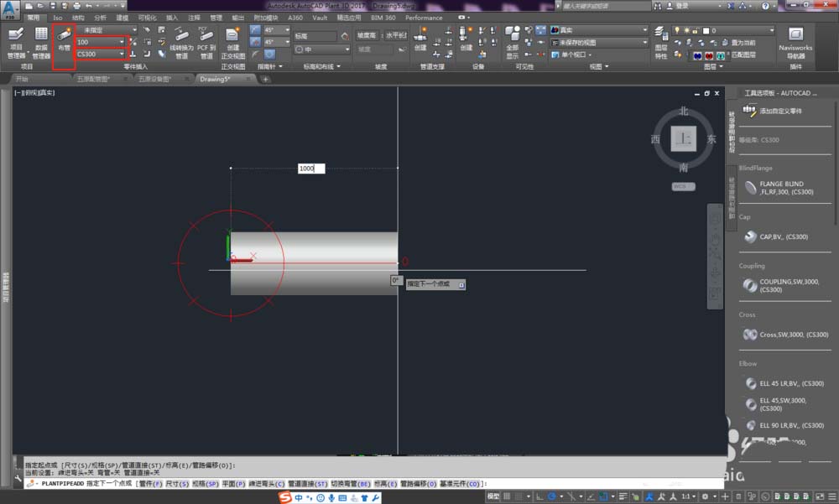Open the 1:1 annotation scale dropdown
The height and width of the screenshot is (504, 839).
[x=688, y=496]
